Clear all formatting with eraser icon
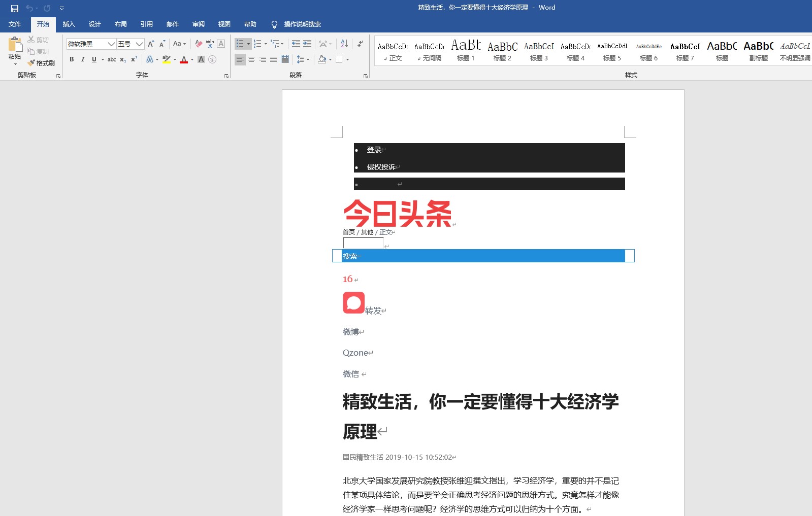 pyautogui.click(x=199, y=44)
